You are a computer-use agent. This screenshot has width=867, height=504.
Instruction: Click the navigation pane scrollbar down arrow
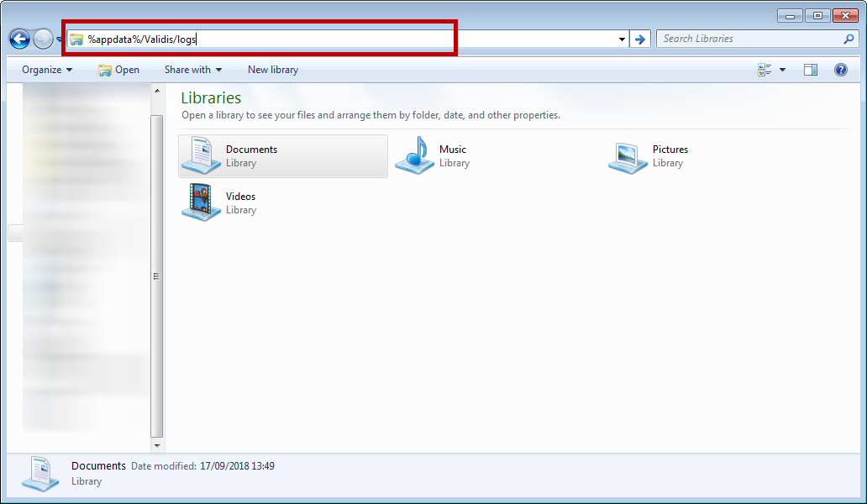pos(157,445)
